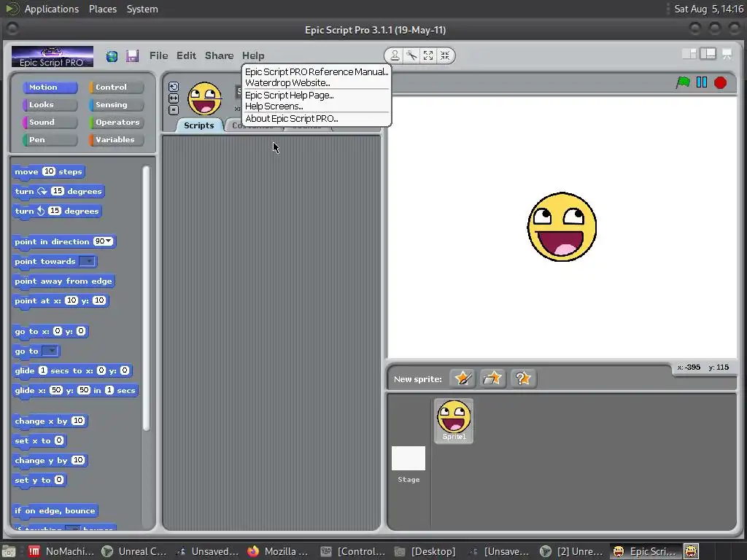Click the move 10 steps block

pyautogui.click(x=49, y=172)
